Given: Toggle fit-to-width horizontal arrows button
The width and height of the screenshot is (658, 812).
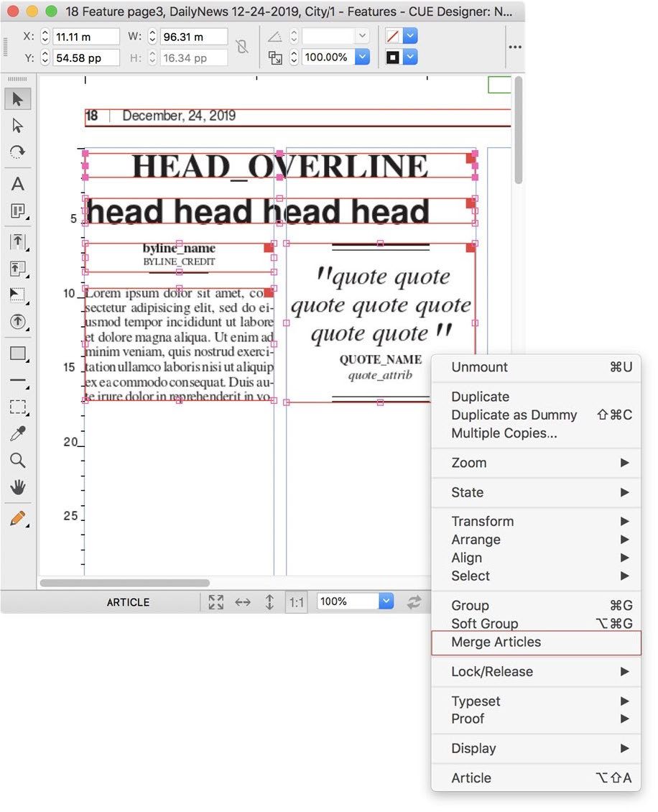Looking at the screenshot, I should (243, 602).
